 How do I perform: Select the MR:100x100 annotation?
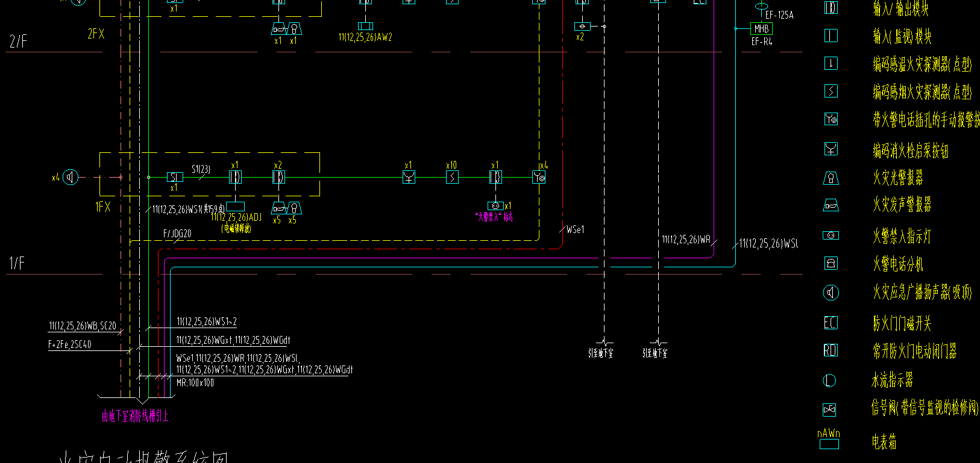coord(195,383)
